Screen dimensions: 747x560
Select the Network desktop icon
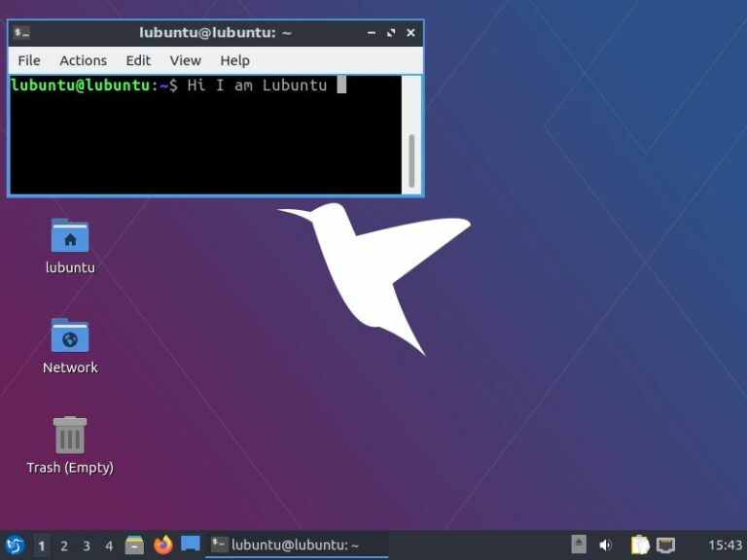coord(70,346)
